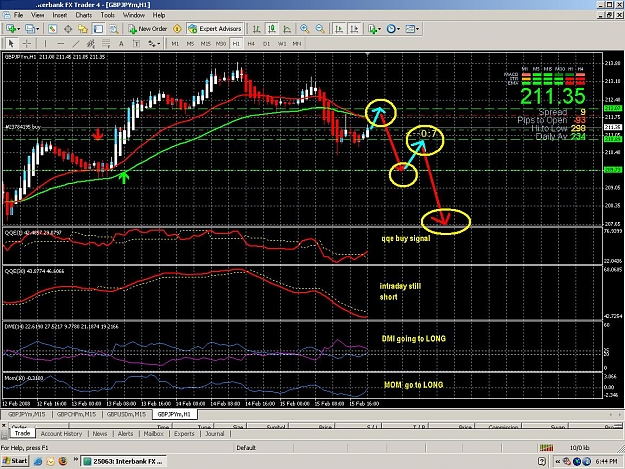Select the arrow Cursor tool

(x=11, y=43)
